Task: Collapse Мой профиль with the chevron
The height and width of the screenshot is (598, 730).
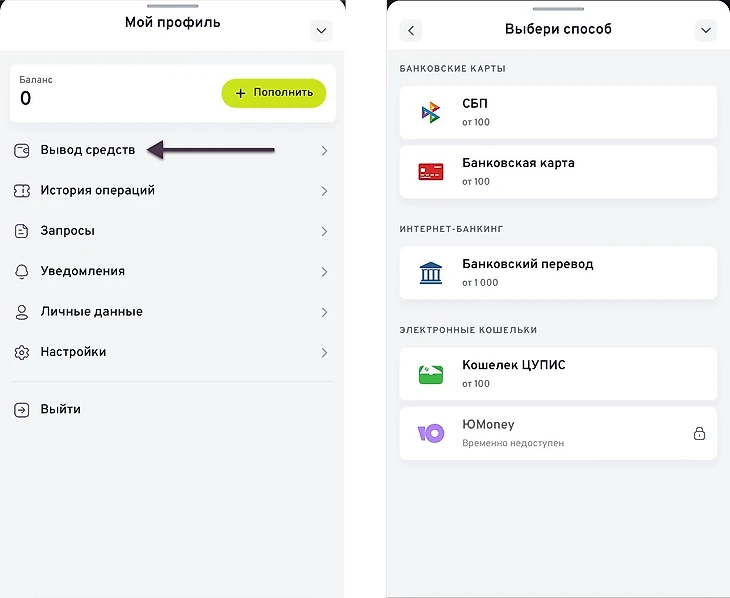Action: click(x=321, y=31)
